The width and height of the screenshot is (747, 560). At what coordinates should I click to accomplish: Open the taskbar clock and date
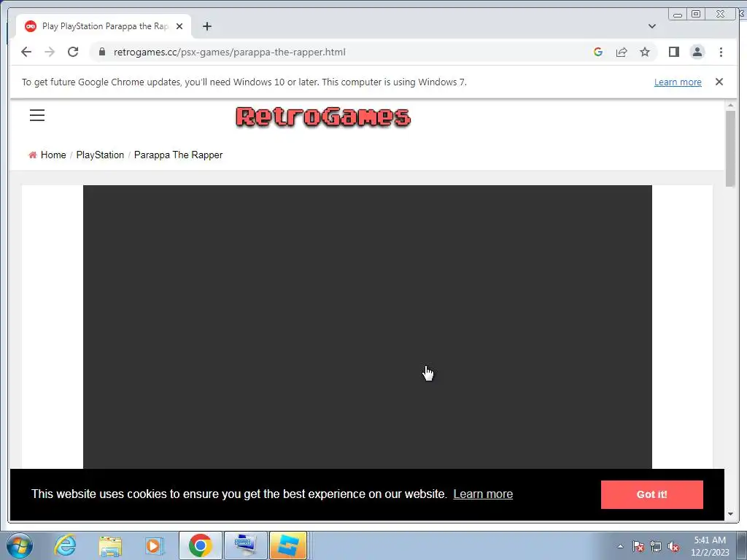[710, 546]
